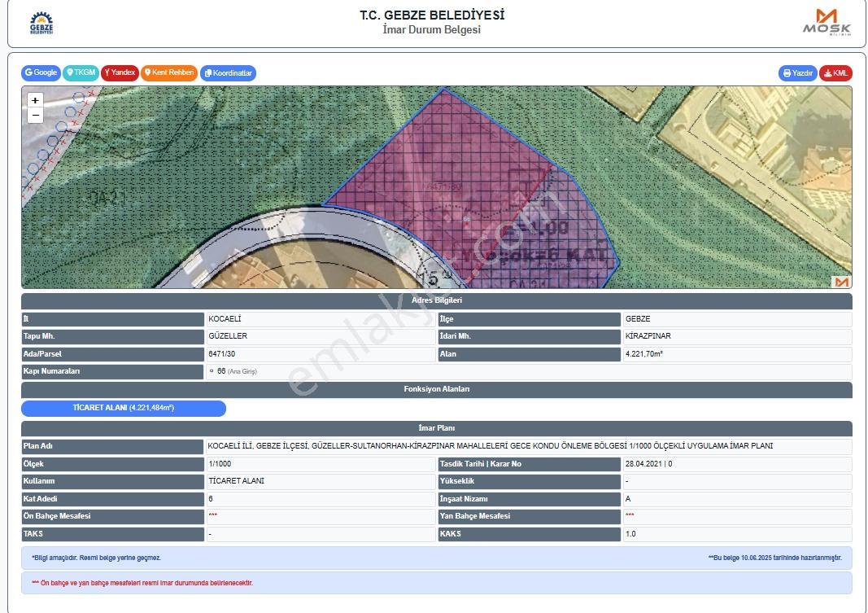The width and height of the screenshot is (868, 613).
Task: Open the TKGM parcel query button
Action: (x=81, y=72)
